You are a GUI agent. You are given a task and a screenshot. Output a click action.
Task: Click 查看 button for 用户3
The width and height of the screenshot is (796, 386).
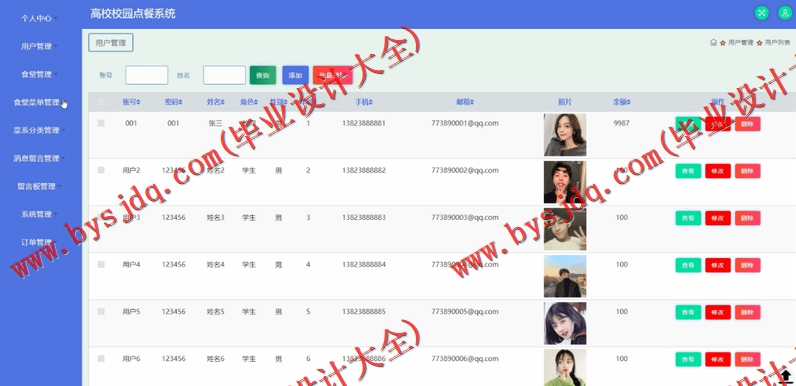click(688, 218)
